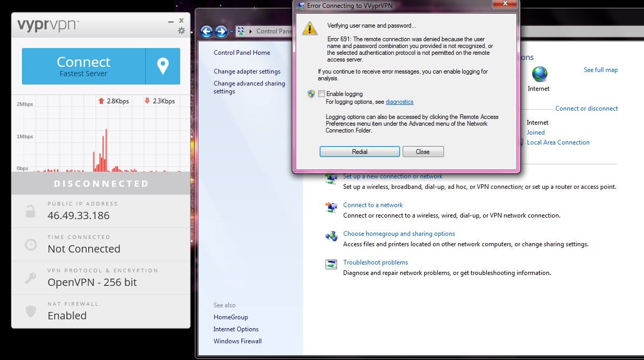Image resolution: width=644 pixels, height=360 pixels.
Task: Minimize the VyprVPN window
Action: [x=171, y=22]
